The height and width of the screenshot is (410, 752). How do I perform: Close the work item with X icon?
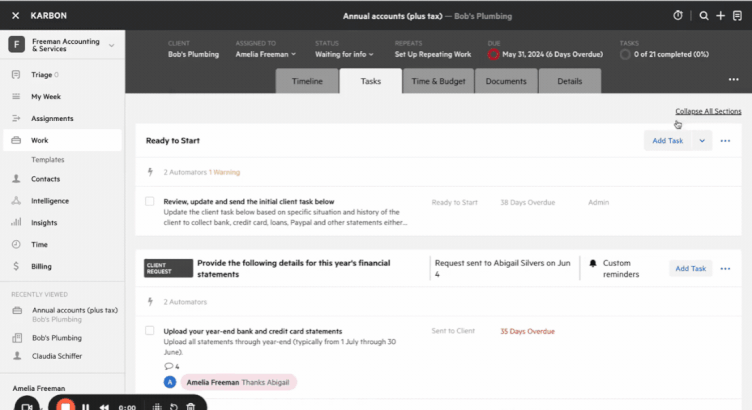click(14, 15)
